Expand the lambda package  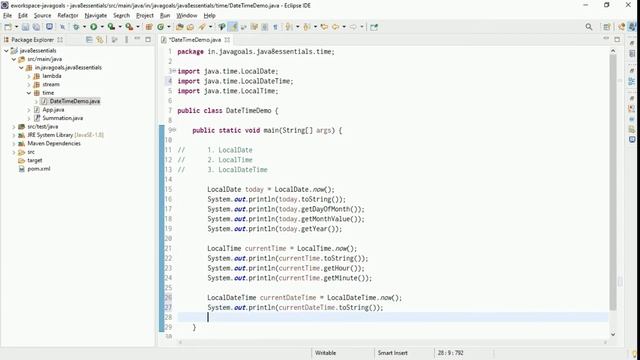(29, 76)
